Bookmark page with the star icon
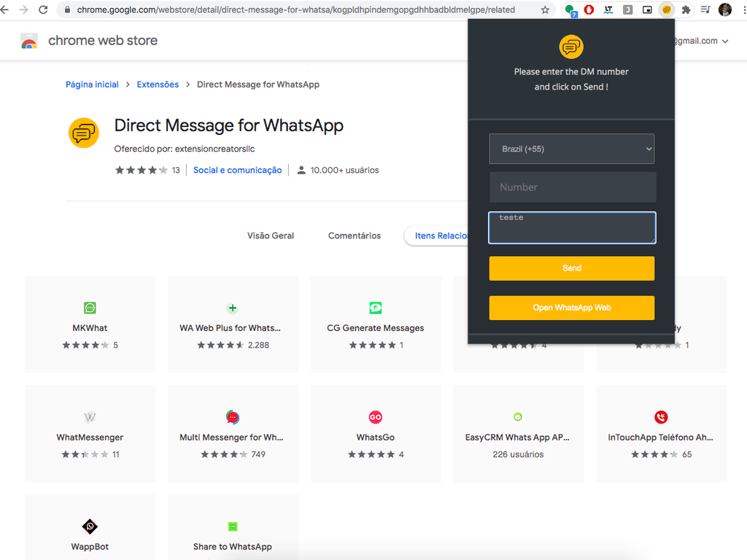747x560 pixels. [x=545, y=9]
